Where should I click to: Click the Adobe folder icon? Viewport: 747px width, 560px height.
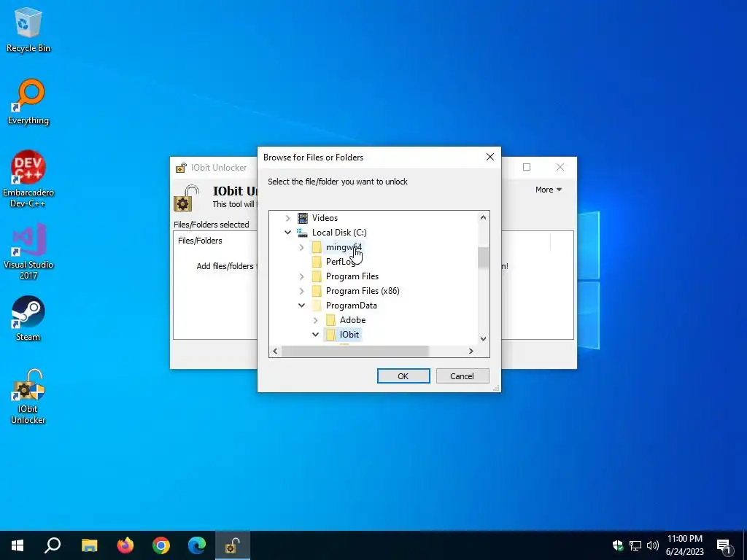coord(330,320)
